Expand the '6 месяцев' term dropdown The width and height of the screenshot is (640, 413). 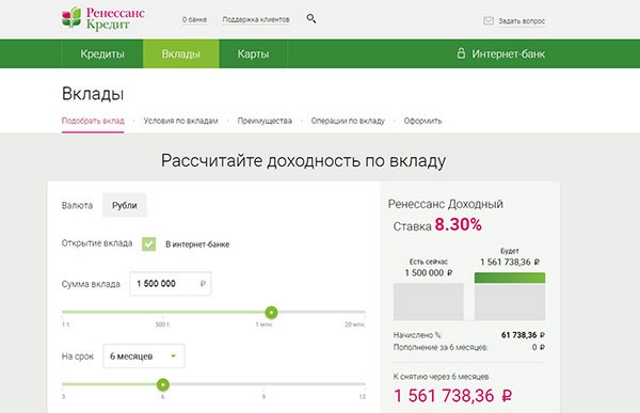coord(144,355)
